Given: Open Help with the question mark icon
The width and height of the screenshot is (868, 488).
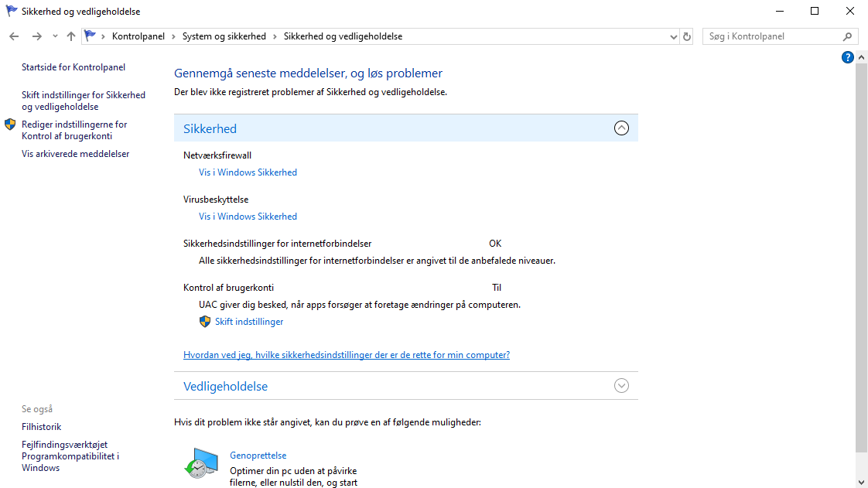Looking at the screenshot, I should [x=847, y=57].
